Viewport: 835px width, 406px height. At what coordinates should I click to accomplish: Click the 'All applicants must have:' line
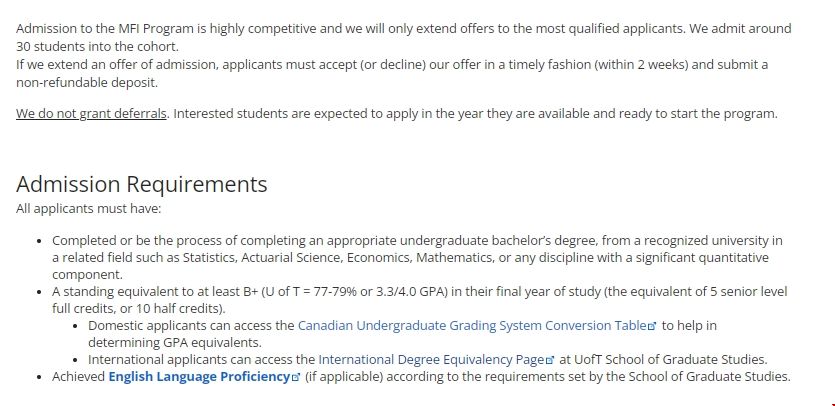88,209
